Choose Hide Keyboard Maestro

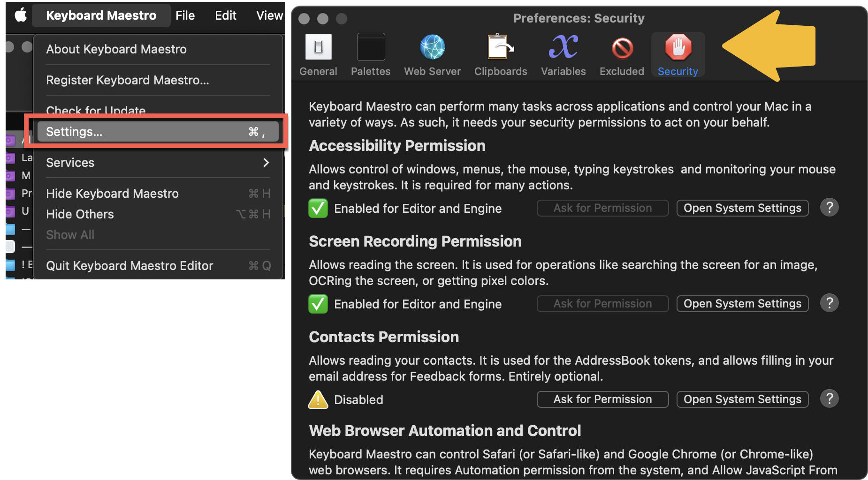[158, 194]
